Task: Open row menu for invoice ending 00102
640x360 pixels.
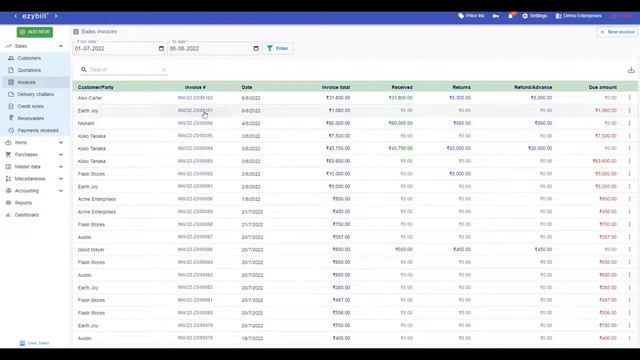Action: 629,98
